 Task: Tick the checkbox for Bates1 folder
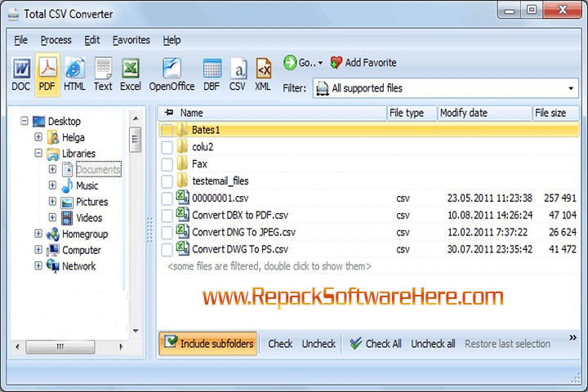point(167,130)
